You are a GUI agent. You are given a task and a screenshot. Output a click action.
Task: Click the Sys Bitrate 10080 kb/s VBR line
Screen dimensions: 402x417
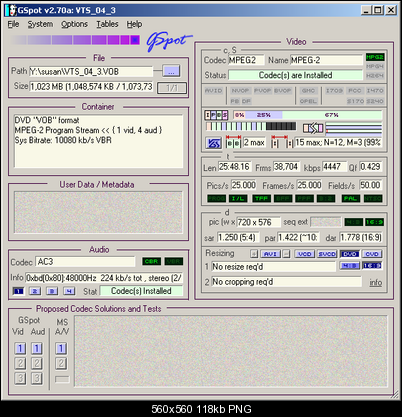click(63, 140)
